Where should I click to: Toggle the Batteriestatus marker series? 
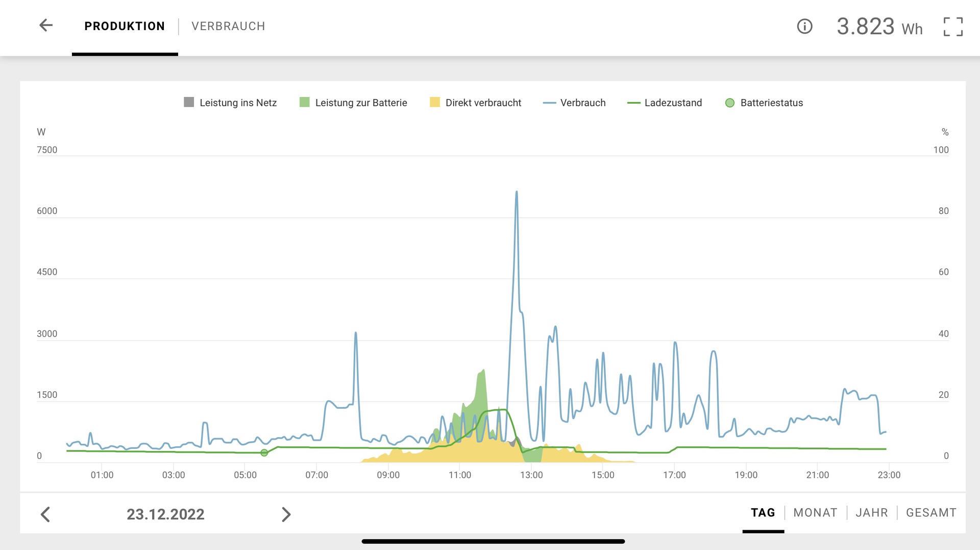point(764,103)
